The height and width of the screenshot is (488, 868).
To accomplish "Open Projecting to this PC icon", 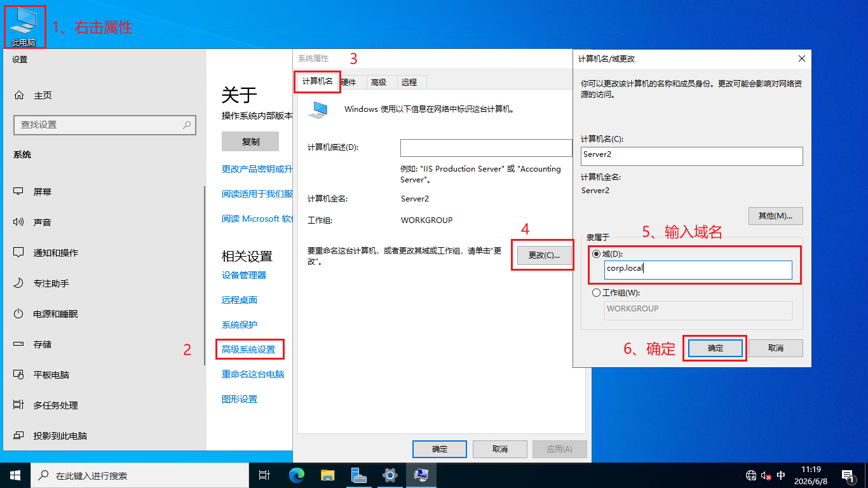I will [x=19, y=436].
